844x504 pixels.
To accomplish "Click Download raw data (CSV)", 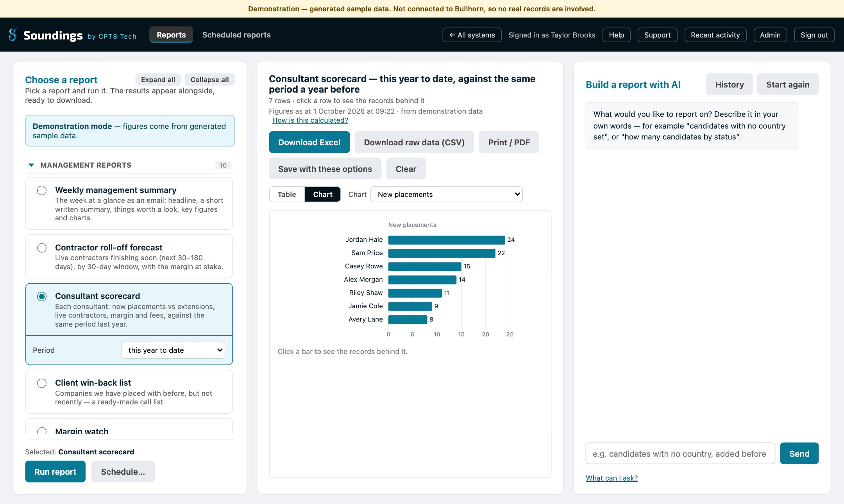I will pyautogui.click(x=414, y=142).
